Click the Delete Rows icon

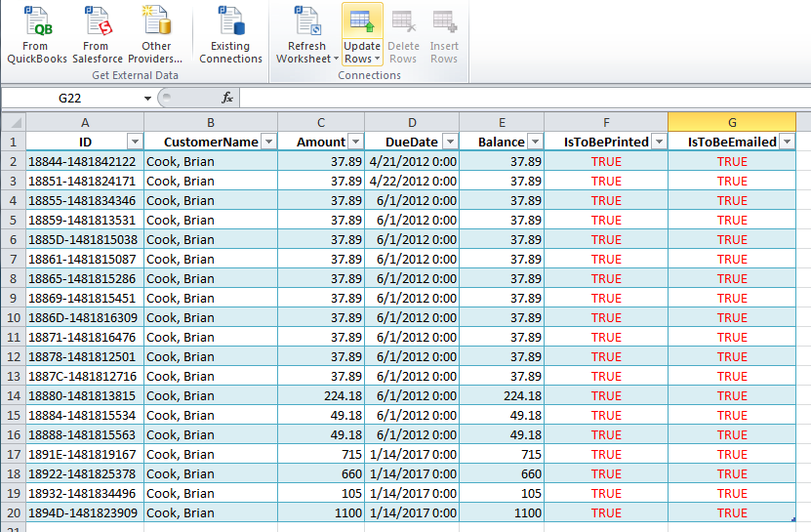403,21
